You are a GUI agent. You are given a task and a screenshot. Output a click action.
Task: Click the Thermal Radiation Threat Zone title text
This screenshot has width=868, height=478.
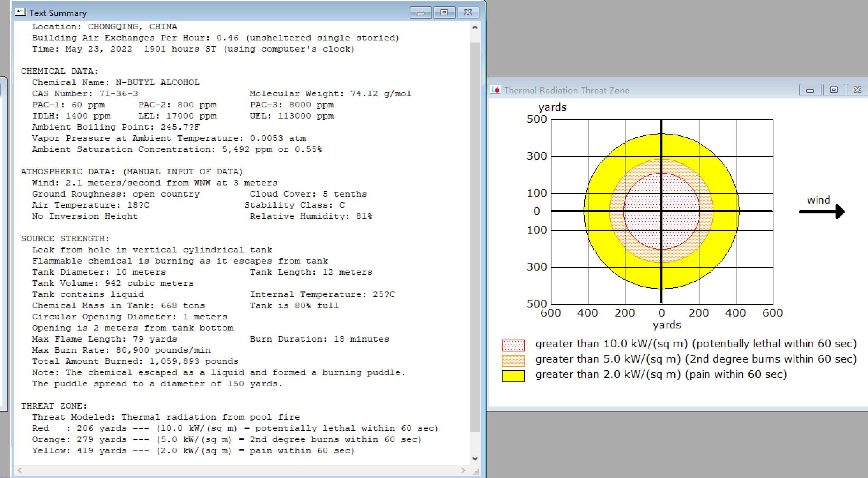pos(566,90)
